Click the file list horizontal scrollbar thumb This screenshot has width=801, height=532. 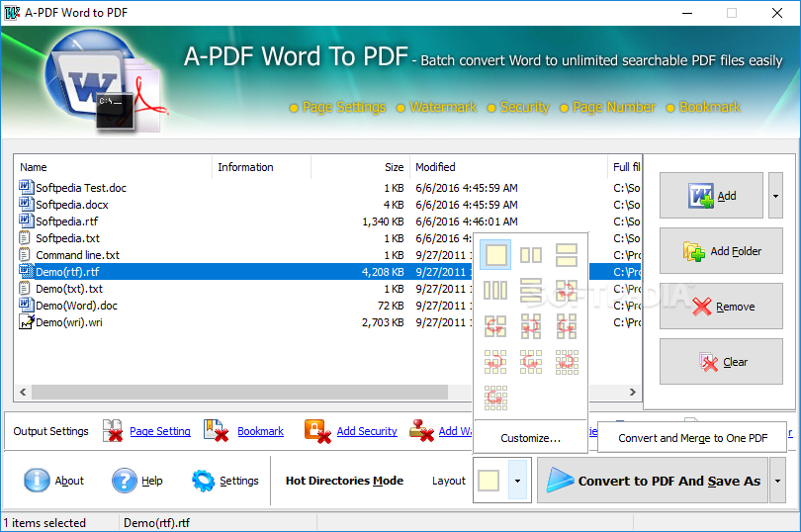click(239, 392)
